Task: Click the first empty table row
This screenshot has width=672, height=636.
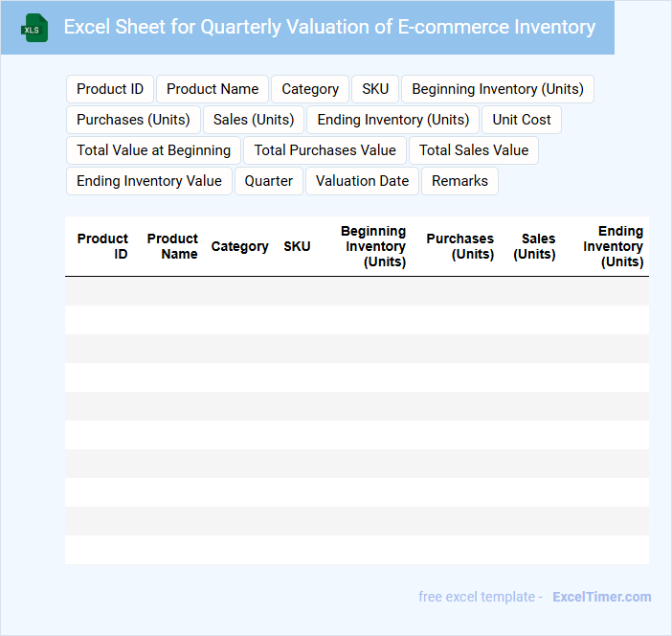Action: (356, 291)
